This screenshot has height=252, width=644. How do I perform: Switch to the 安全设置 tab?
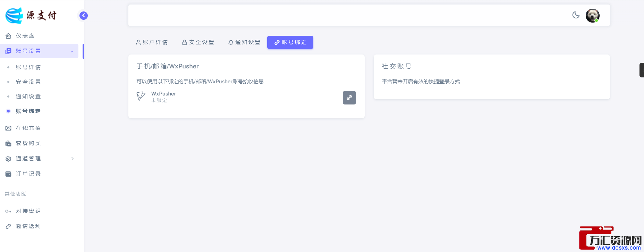(198, 42)
